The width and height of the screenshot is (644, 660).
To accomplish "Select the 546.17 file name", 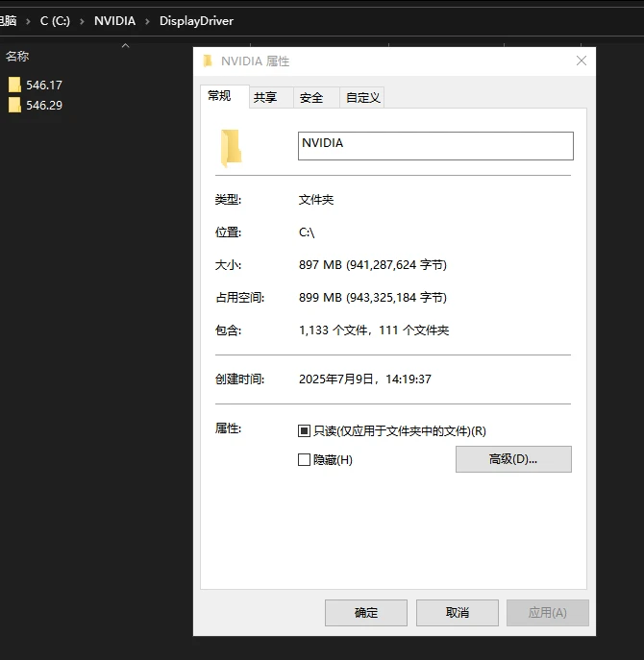I will pyautogui.click(x=44, y=86).
